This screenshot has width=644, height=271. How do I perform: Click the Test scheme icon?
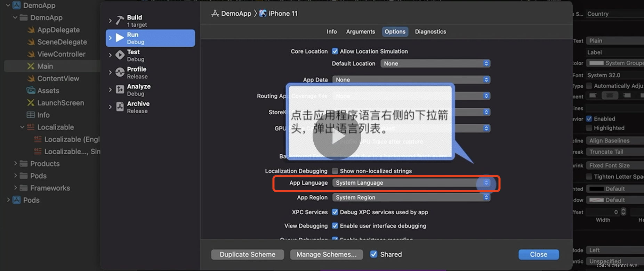(x=120, y=55)
